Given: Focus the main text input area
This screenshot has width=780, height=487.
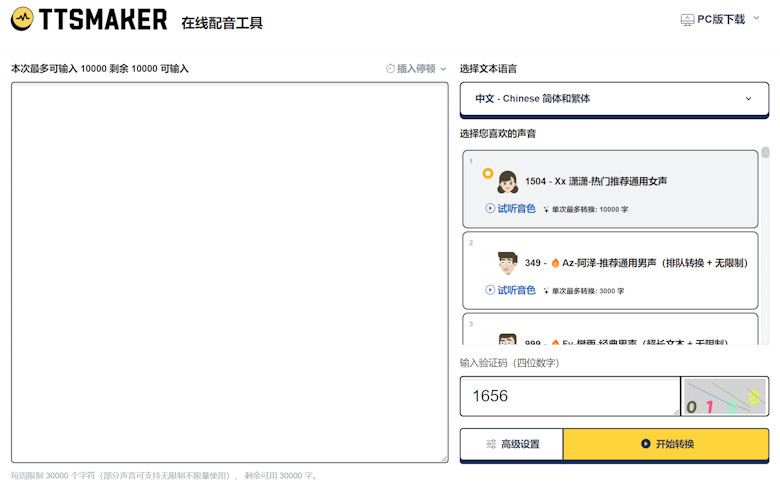Looking at the screenshot, I should pyautogui.click(x=230, y=273).
